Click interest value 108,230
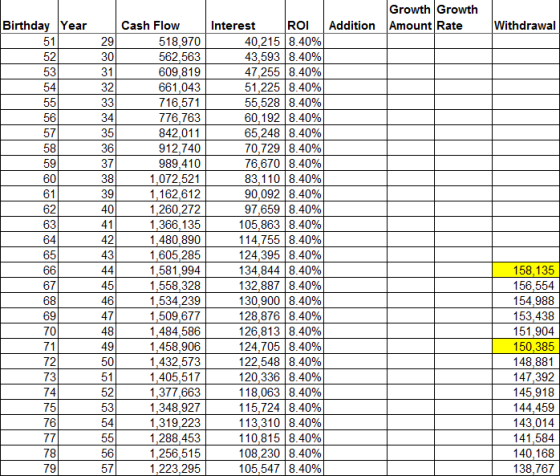This screenshot has width=560, height=476. (259, 454)
